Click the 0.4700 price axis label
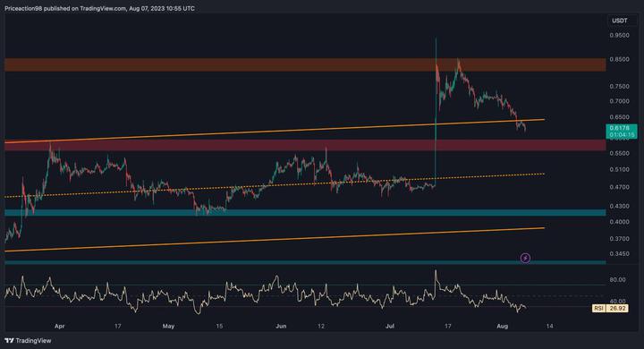This screenshot has width=644, height=349. pos(619,187)
